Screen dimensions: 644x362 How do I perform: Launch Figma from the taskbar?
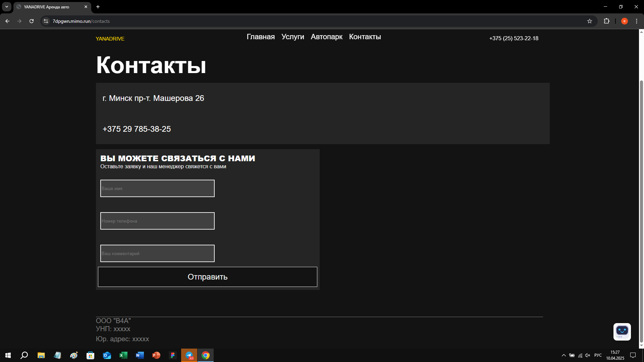click(x=173, y=355)
